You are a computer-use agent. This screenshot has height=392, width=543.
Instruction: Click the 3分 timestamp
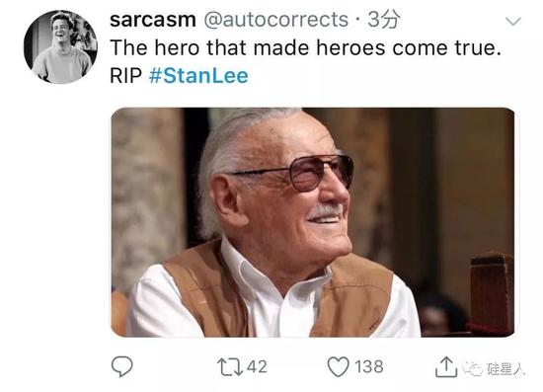384,20
